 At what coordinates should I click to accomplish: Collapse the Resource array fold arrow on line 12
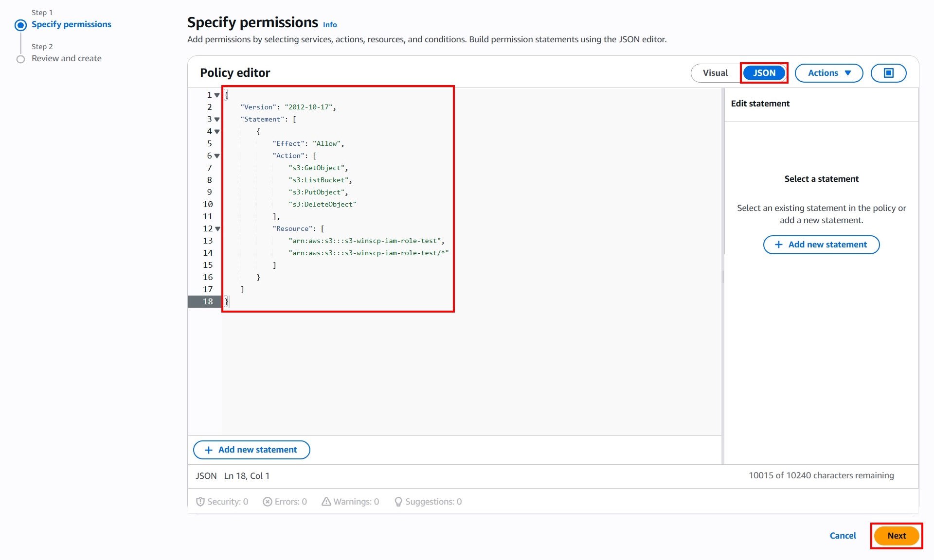217,229
